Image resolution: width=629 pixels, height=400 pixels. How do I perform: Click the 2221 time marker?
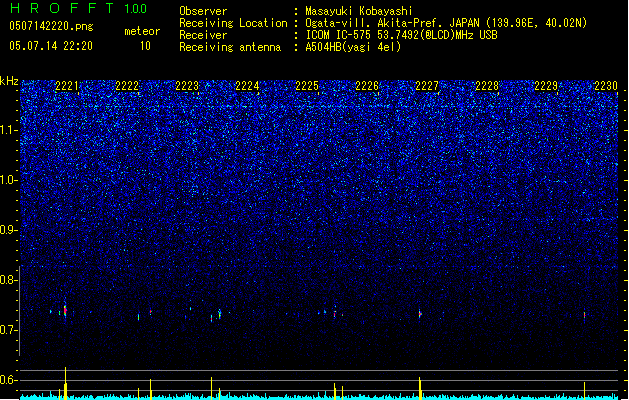point(67,86)
